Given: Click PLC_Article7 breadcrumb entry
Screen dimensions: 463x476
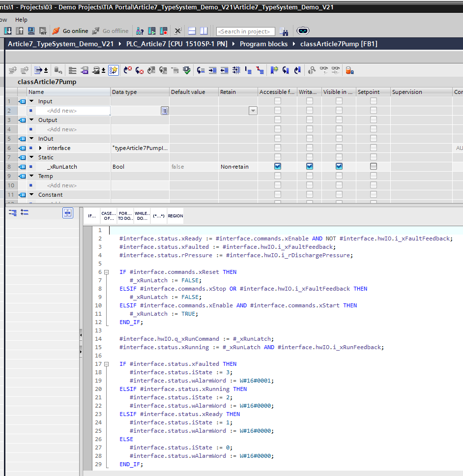Looking at the screenshot, I should [177, 44].
